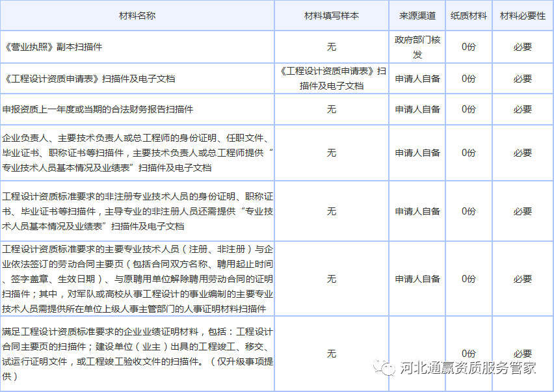Screen dimensions: 554x392
Task: Click the 纸质材料 column header
Action: click(x=469, y=16)
